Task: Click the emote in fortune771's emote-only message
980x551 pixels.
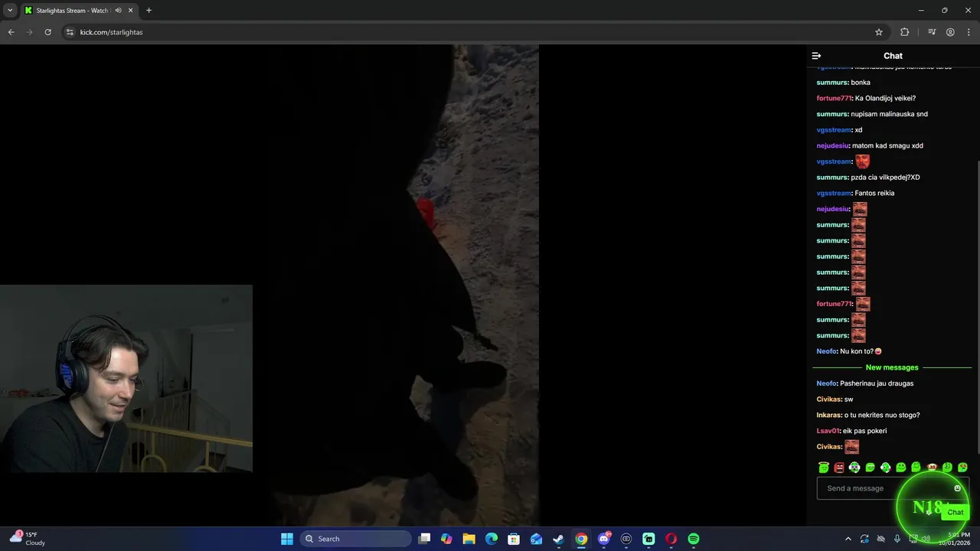Action: pyautogui.click(x=863, y=304)
